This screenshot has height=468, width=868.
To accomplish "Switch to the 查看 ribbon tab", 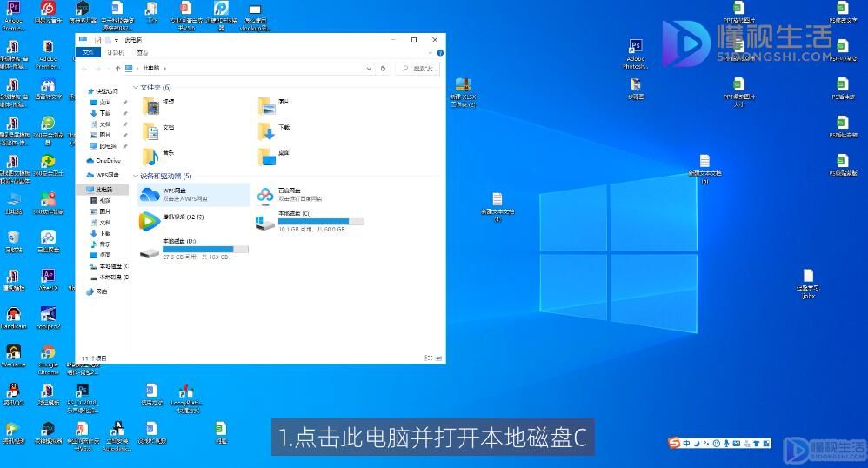I will click(143, 52).
